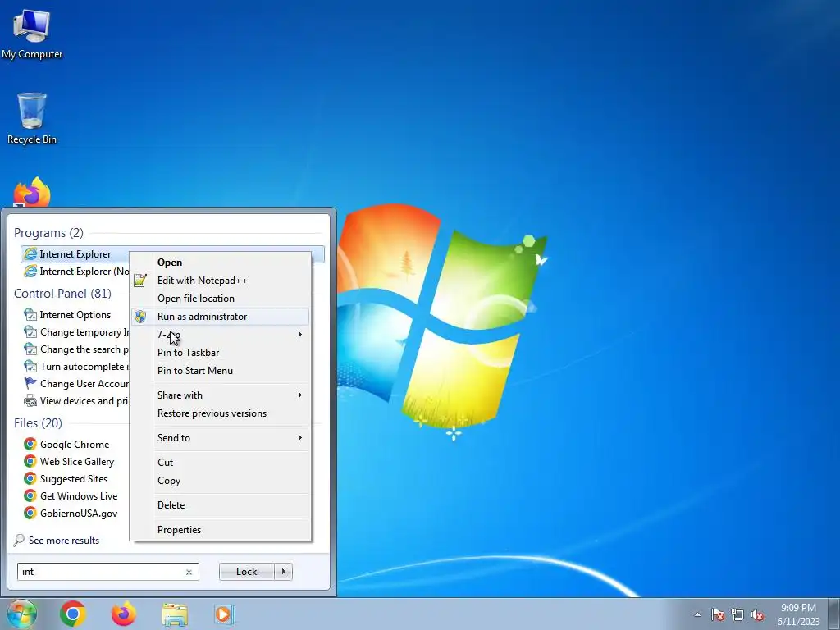The image size is (840, 630).
Task: Choose Pin to Taskbar
Action: click(220, 353)
